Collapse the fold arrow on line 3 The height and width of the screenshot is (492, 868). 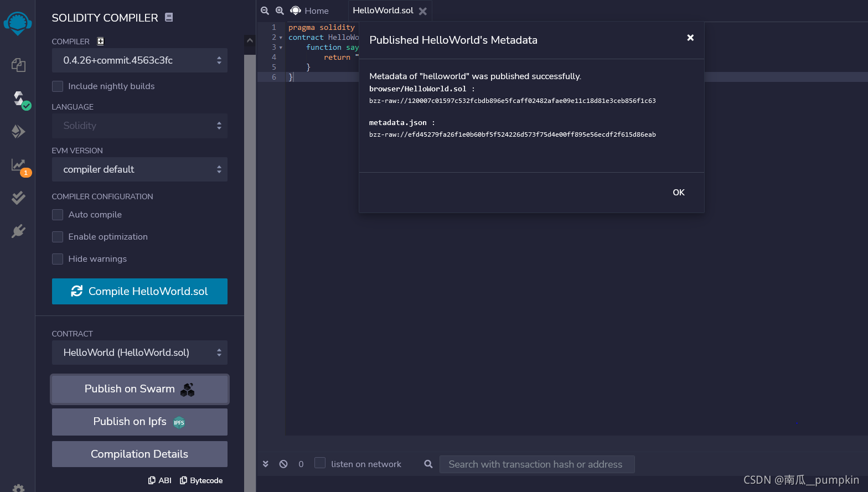pos(281,48)
